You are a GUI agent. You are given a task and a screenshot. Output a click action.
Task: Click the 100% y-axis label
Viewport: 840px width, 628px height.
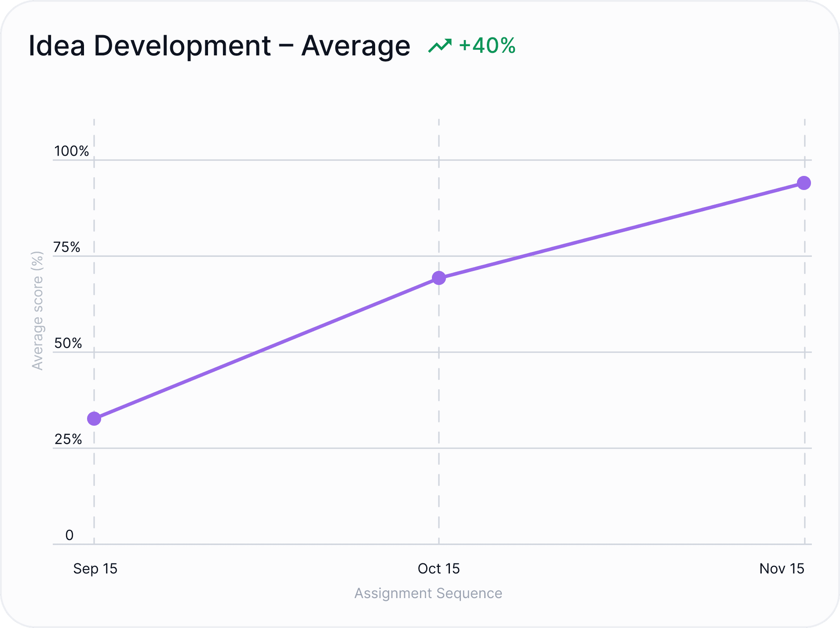point(72,151)
